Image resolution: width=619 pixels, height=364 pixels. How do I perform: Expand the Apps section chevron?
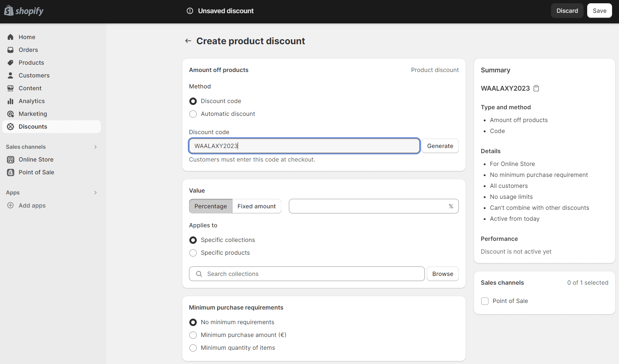coord(95,193)
